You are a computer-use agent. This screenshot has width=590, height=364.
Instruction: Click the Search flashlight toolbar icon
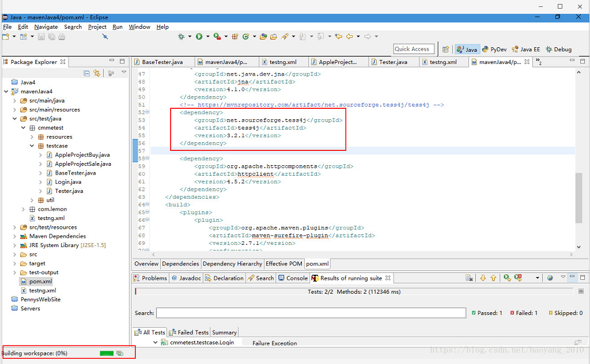tap(285, 36)
